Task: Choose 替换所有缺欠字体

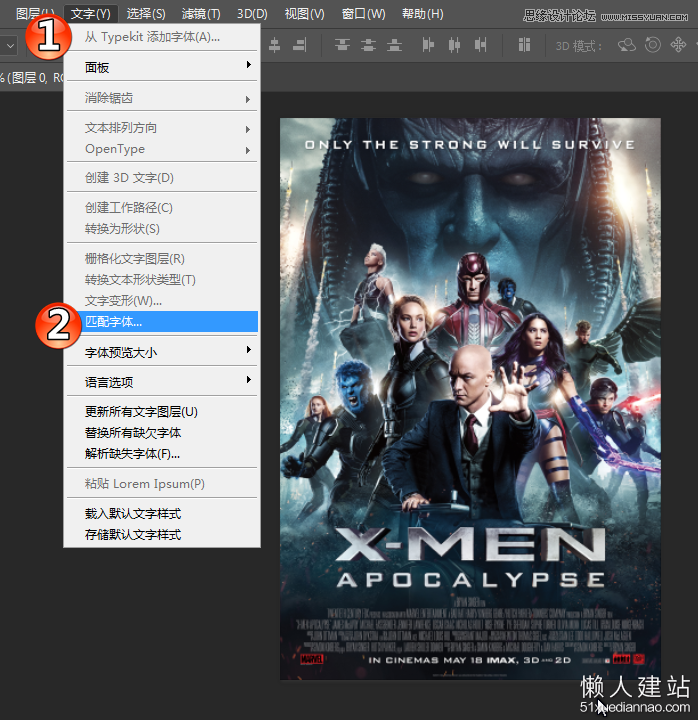Action: 162,433
